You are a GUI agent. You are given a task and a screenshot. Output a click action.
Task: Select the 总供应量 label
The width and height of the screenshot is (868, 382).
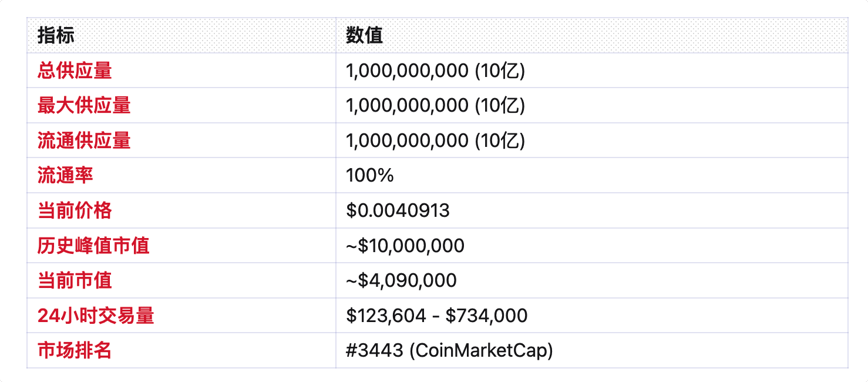[75, 71]
